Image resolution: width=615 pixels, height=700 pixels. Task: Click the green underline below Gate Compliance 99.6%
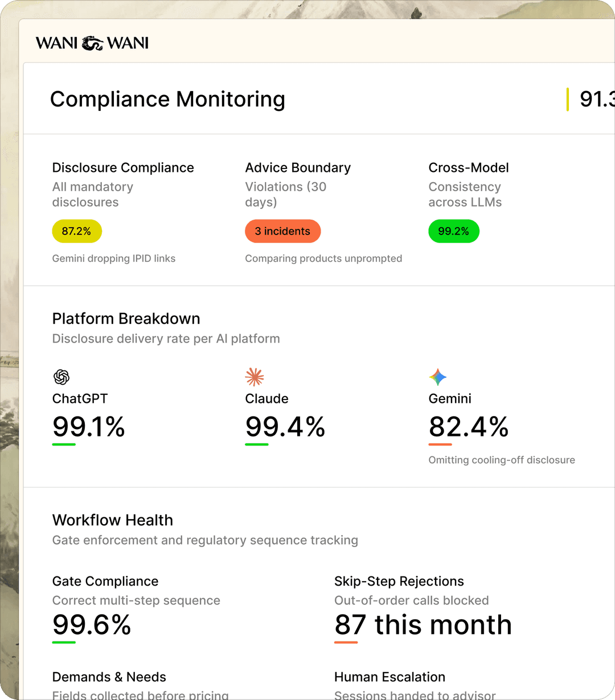click(x=64, y=643)
